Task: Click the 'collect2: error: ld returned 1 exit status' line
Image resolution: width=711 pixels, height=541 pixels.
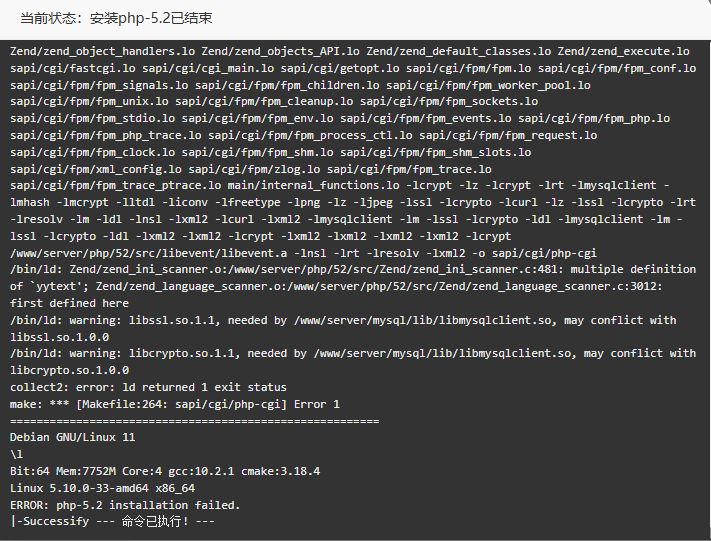Action: point(148,387)
